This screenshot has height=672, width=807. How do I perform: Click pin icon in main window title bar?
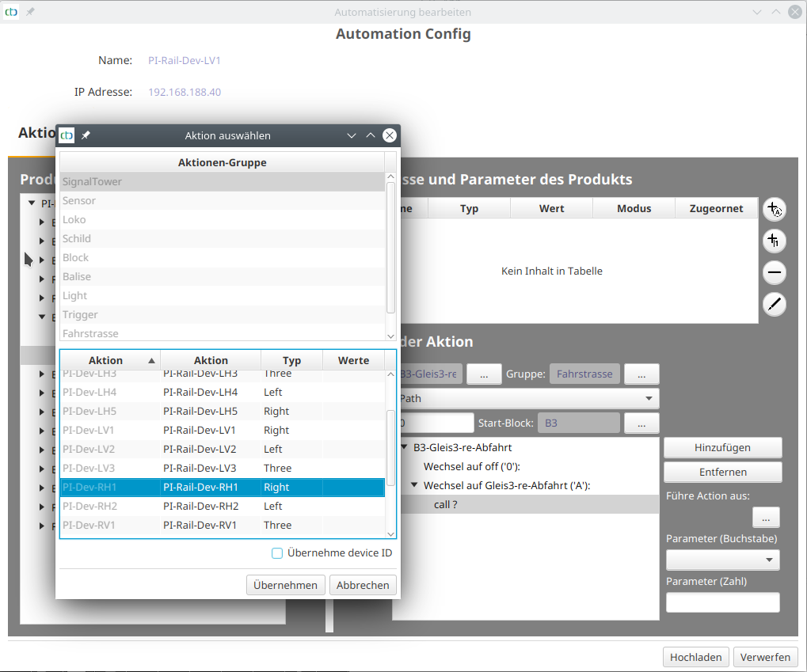tap(30, 12)
